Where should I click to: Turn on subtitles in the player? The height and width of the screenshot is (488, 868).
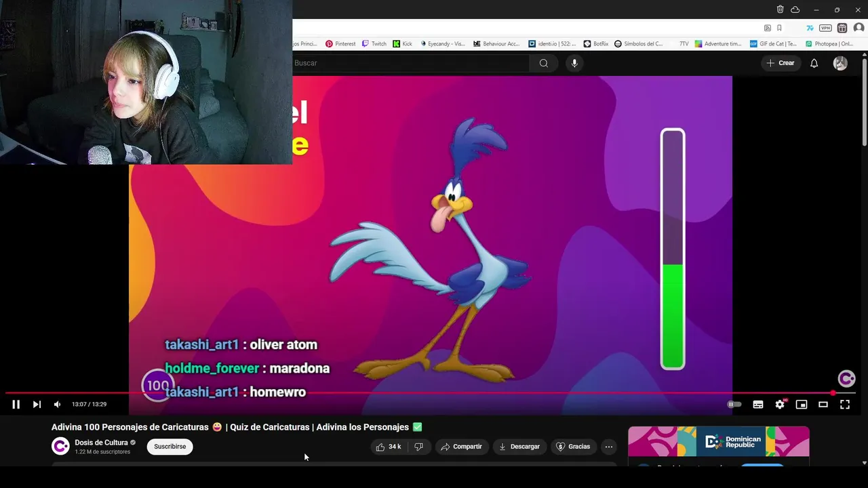(758, 404)
